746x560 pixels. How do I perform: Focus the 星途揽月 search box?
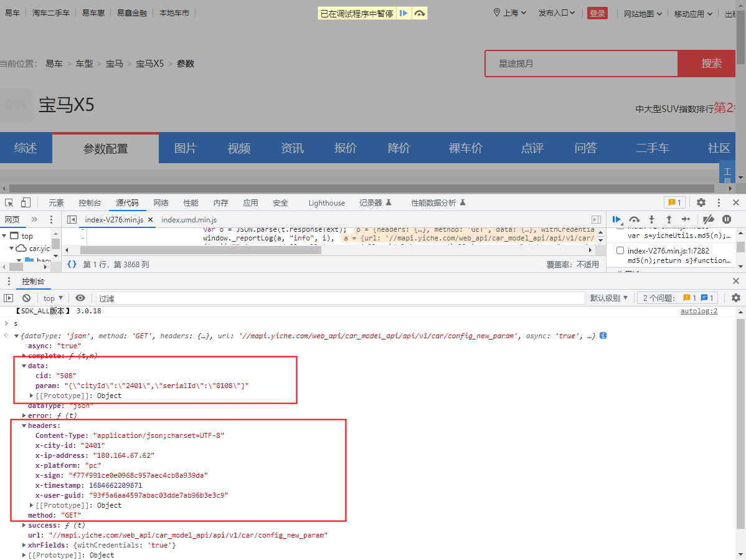coord(582,64)
